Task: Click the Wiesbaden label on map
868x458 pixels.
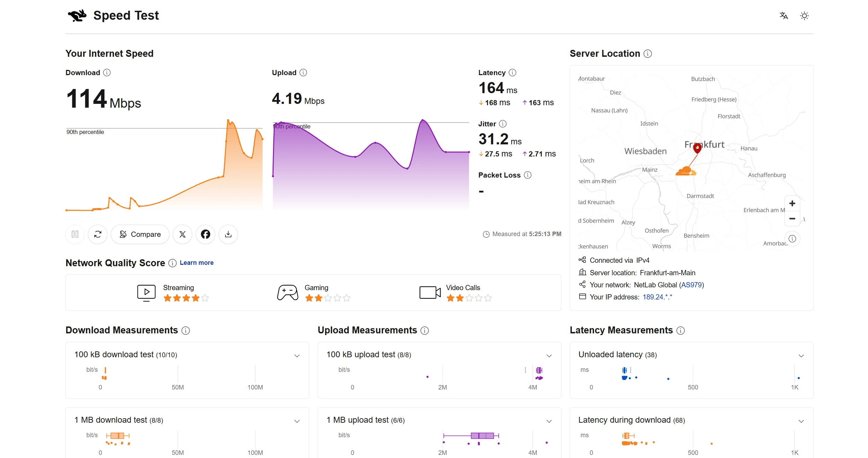Action: click(645, 151)
